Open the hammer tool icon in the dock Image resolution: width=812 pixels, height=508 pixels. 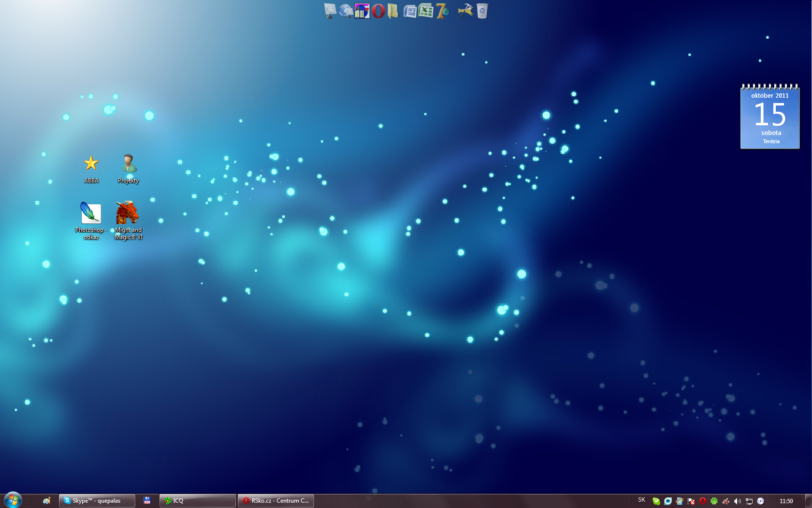[x=466, y=11]
